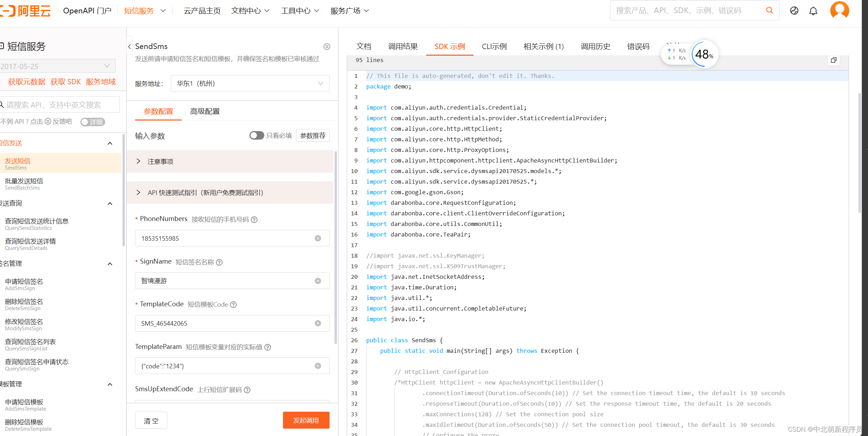The width and height of the screenshot is (868, 436).
Task: Open the user avatar menu
Action: pos(840,10)
